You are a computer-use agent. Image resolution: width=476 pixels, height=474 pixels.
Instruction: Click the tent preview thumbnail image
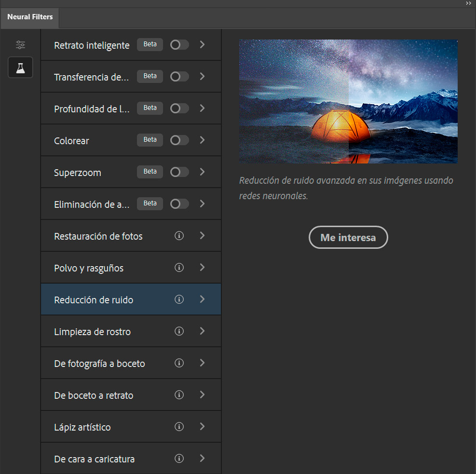(x=348, y=101)
